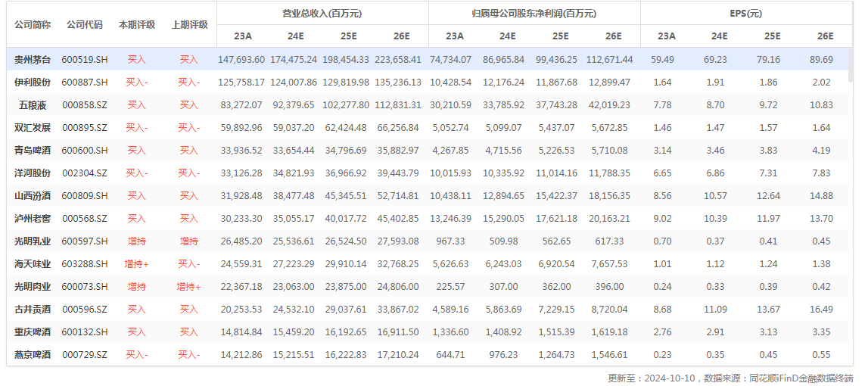Click the 更新至 2024-10-10 data source footer
Viewport: 868px width, 386px height.
coord(730,378)
